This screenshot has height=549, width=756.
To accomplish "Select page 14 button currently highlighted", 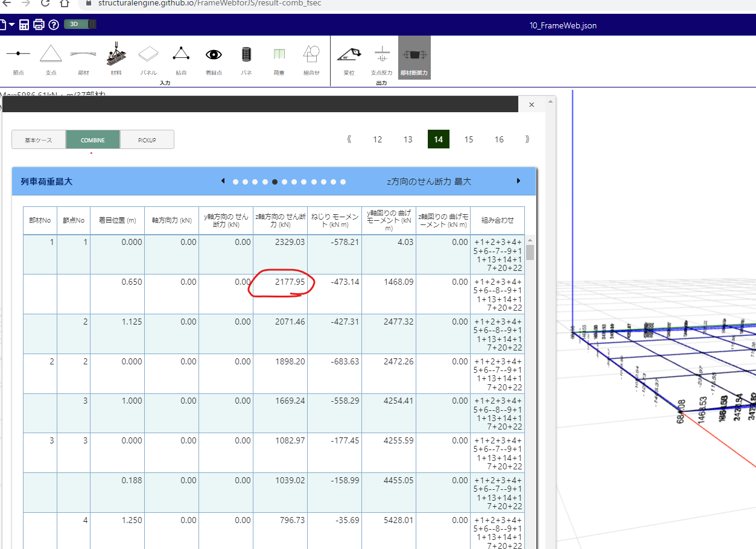I will point(439,139).
